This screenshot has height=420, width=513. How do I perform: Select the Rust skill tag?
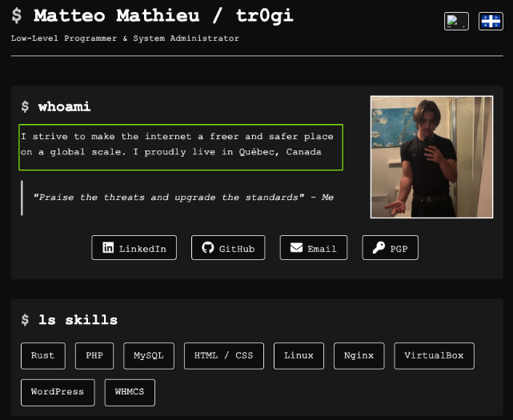pos(43,356)
